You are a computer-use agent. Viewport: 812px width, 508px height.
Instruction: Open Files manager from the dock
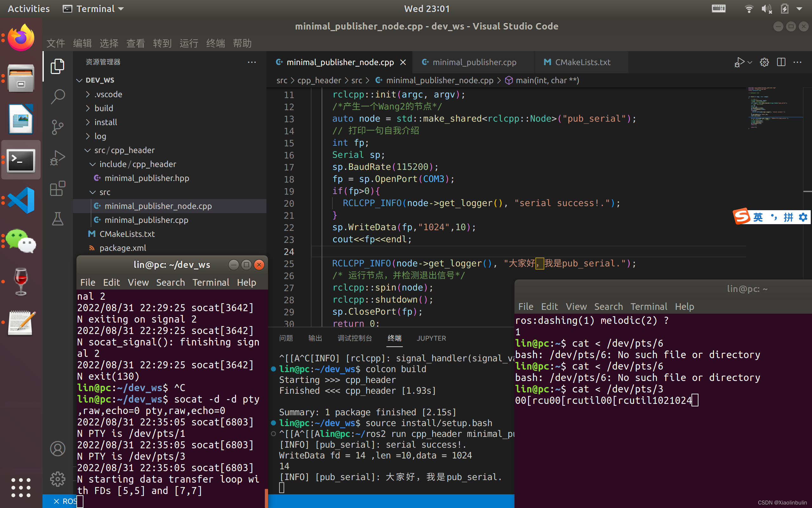coord(21,78)
